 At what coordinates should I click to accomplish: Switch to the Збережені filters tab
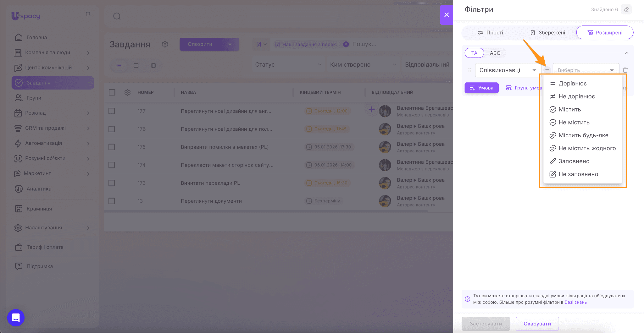(x=548, y=33)
